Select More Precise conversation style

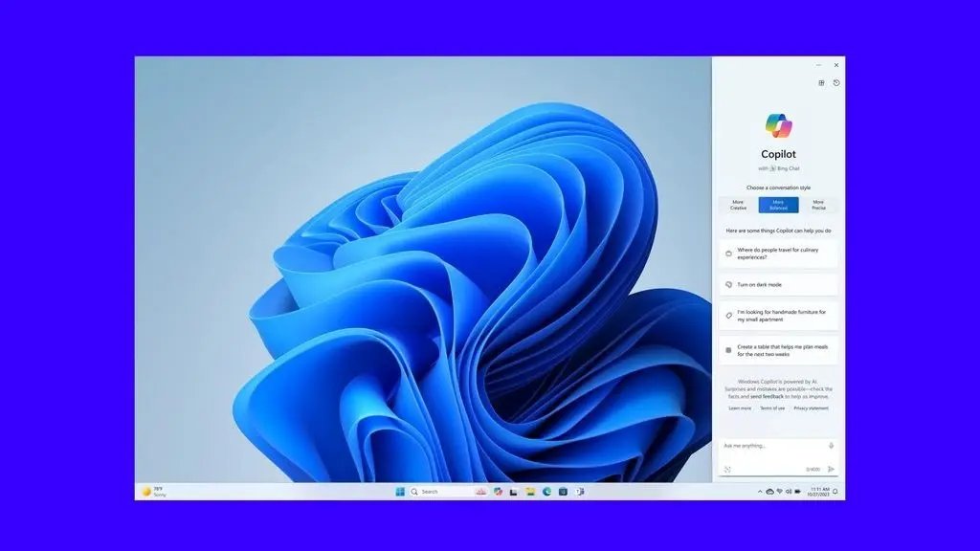[x=818, y=205]
